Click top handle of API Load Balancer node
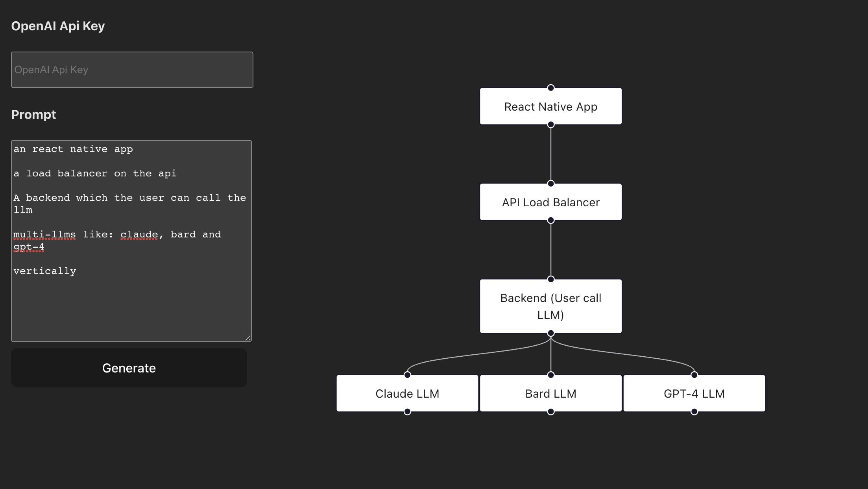The image size is (868, 489). pos(551,183)
